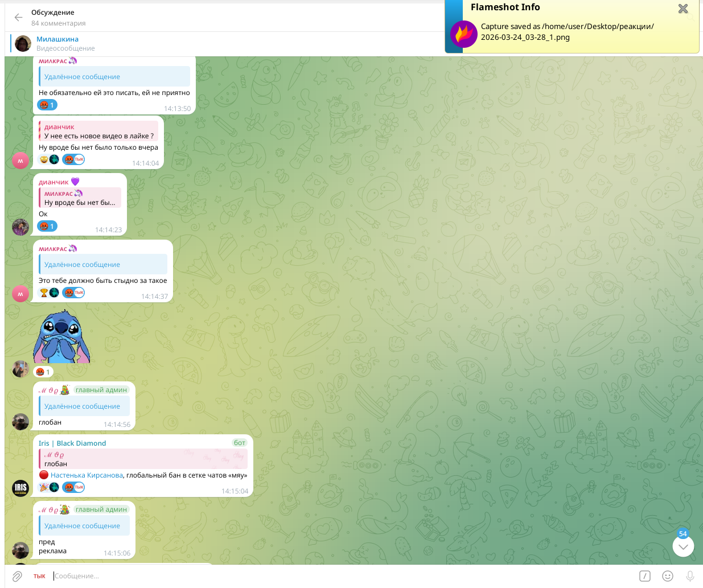Screen dimensions: 703x588
Task: Open Милашкина pinned message thumbnail
Action: [x=23, y=43]
